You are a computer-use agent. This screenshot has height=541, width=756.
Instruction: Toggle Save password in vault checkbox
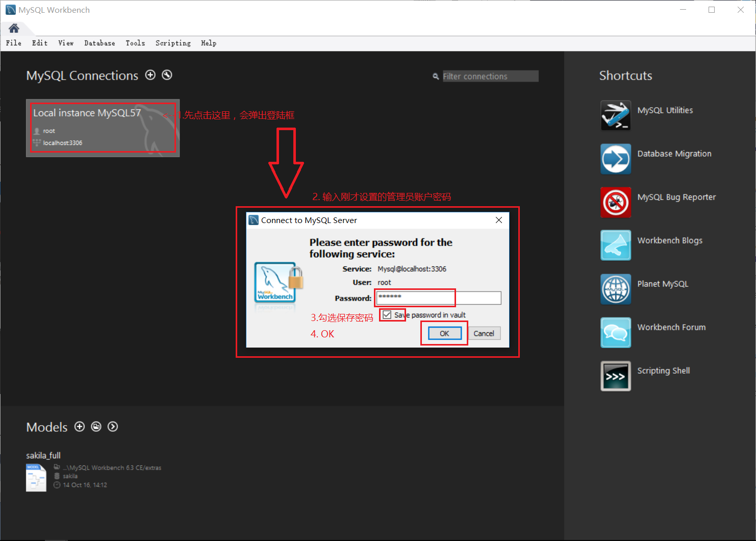coord(387,315)
